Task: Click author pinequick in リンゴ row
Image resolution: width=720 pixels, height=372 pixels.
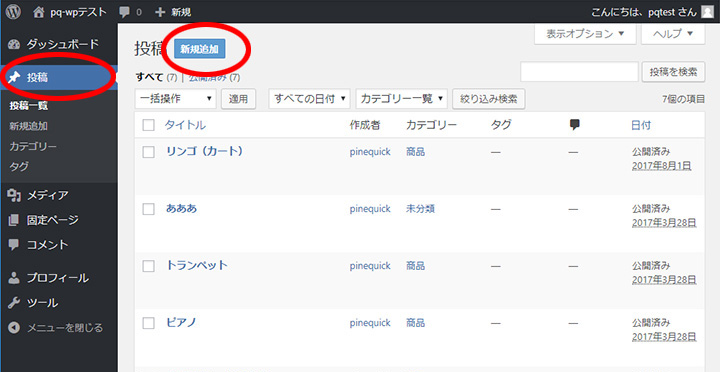Action: point(370,152)
